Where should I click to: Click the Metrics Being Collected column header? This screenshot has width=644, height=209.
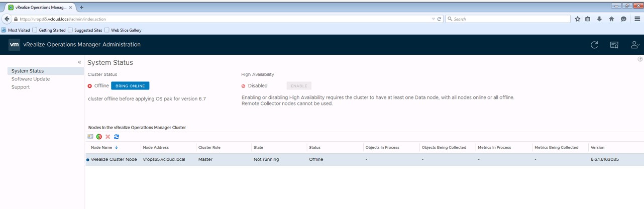556,148
